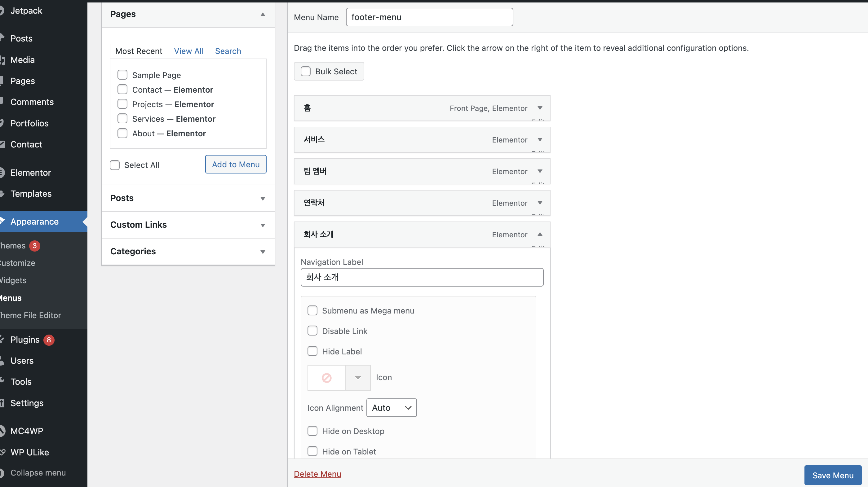Screen dimensions: 868x487
Task: Expand the 서비스 menu item settings
Action: [540, 140]
